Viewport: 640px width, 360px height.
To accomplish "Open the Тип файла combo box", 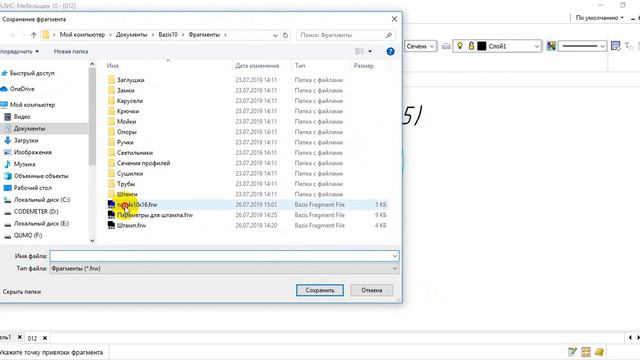I will coord(224,269).
